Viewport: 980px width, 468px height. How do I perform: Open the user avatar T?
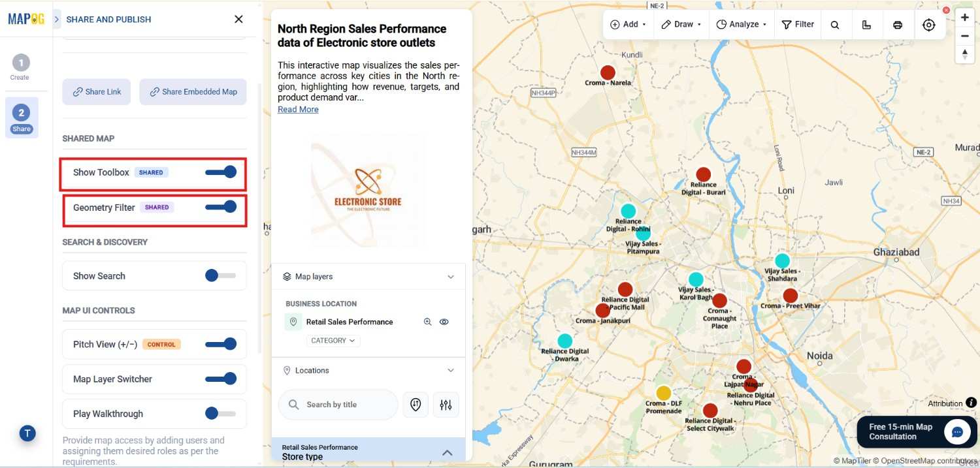27,433
